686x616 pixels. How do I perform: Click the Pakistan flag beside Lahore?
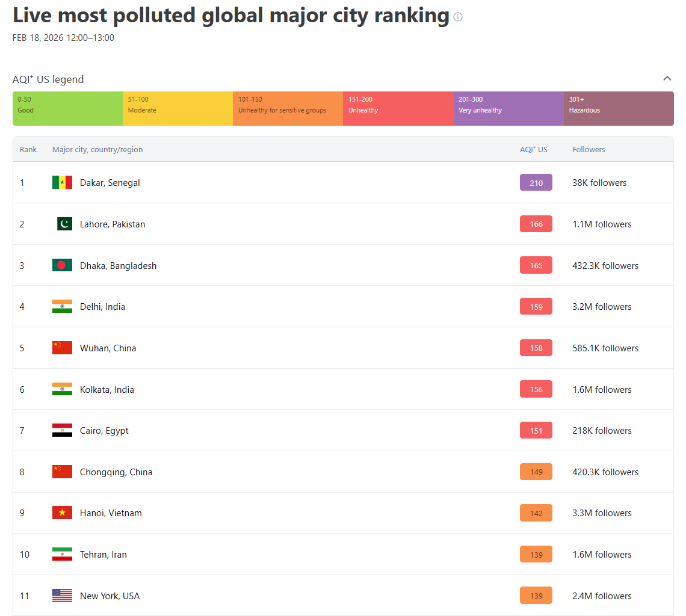tap(62, 224)
